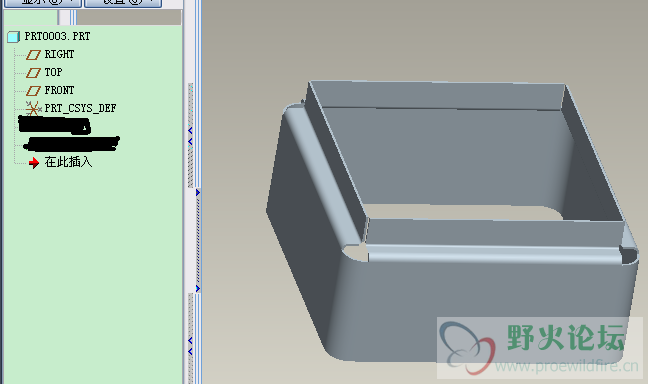Select the FRONT datum plane icon
648x384 pixels.
(x=33, y=91)
